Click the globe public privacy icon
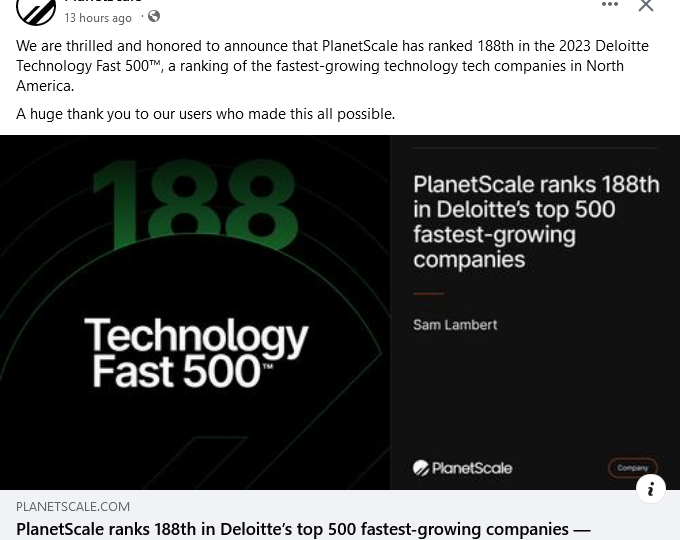 154,17
